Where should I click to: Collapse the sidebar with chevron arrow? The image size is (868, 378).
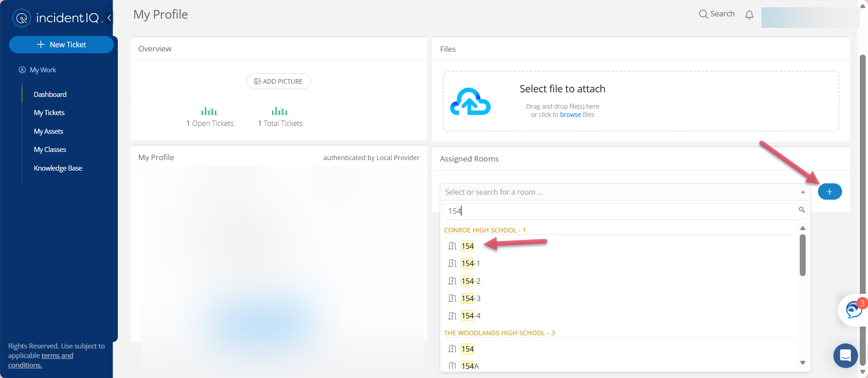[109, 18]
